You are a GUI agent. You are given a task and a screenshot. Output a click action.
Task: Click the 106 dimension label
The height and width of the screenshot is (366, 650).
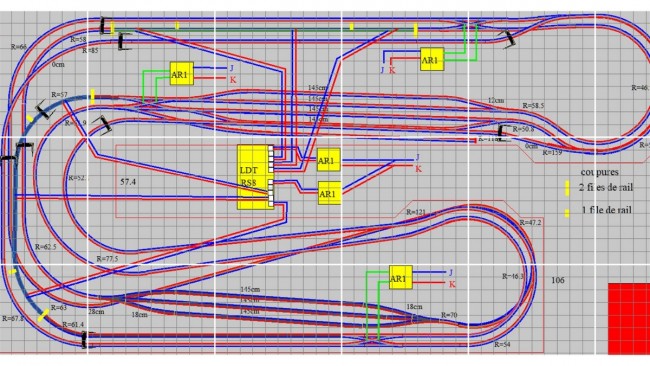(558, 280)
